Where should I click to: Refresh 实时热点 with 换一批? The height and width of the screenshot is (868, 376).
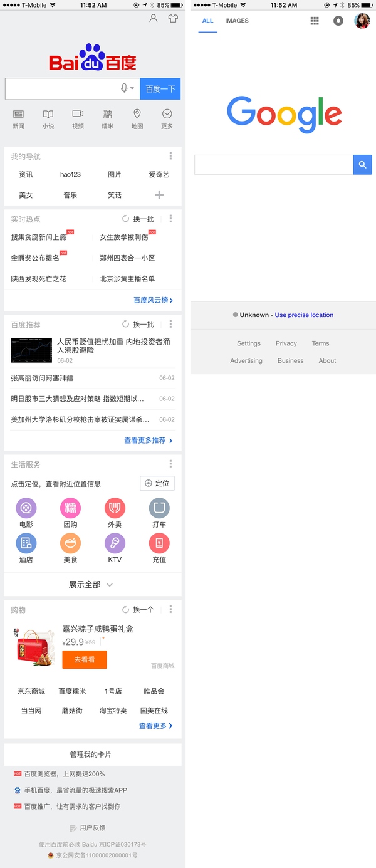(x=138, y=219)
